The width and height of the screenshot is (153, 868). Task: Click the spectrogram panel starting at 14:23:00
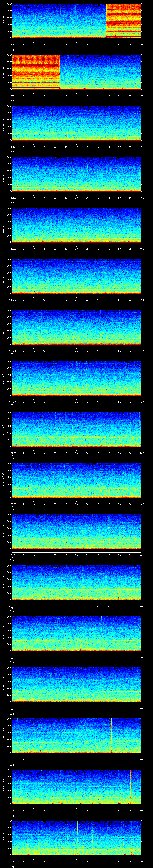pos(77,481)
